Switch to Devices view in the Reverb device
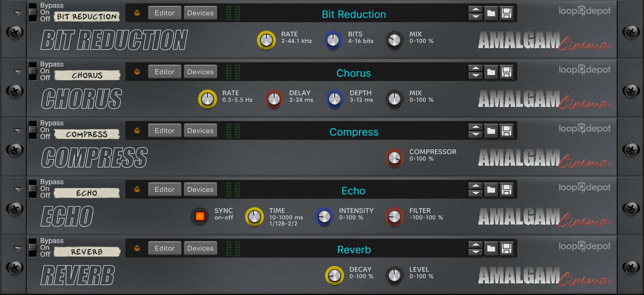Image resolution: width=644 pixels, height=295 pixels. (201, 248)
